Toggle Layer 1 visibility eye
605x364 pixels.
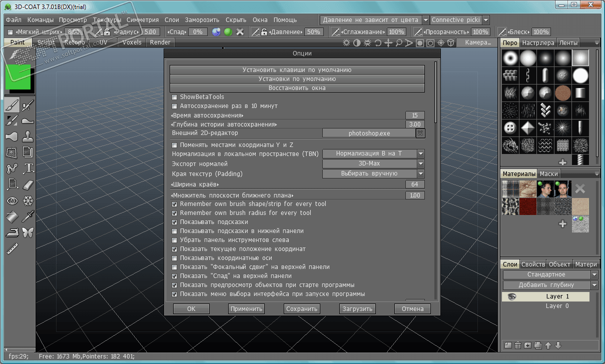pyautogui.click(x=512, y=296)
